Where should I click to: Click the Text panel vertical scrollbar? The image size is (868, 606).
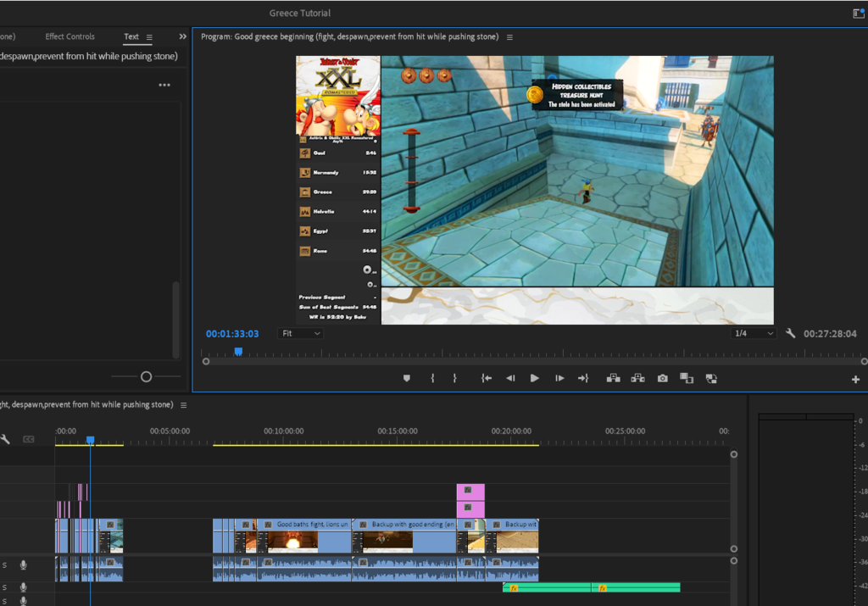click(175, 320)
